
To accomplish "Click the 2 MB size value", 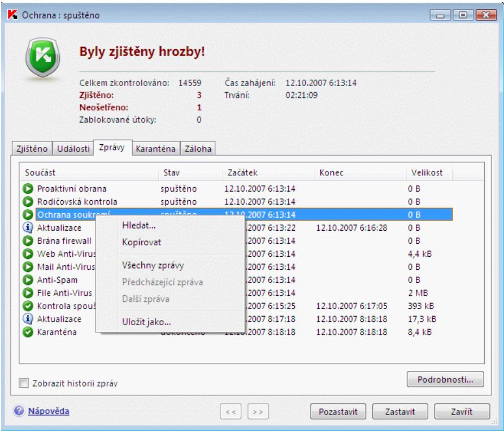I will [418, 293].
